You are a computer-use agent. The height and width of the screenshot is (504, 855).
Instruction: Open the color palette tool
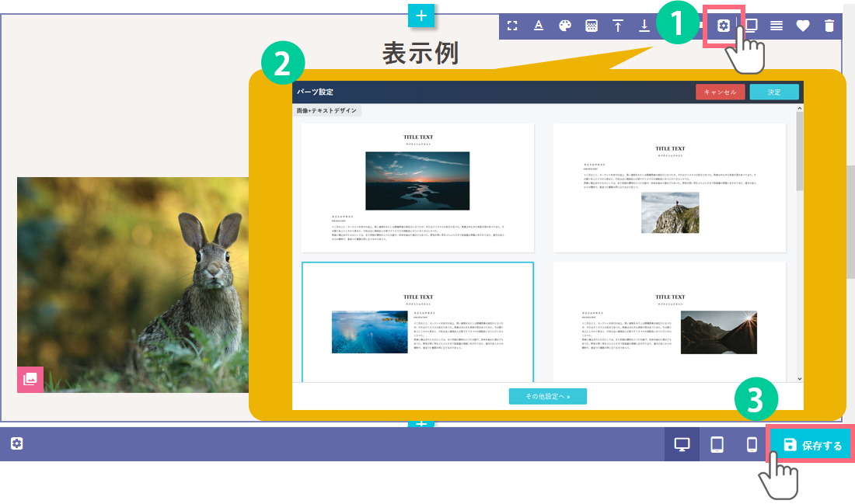pos(565,26)
